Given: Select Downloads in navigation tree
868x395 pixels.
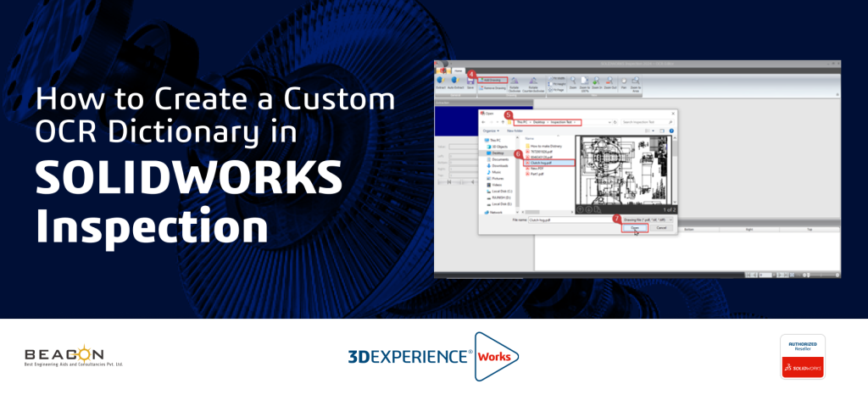Looking at the screenshot, I should click(x=498, y=166).
